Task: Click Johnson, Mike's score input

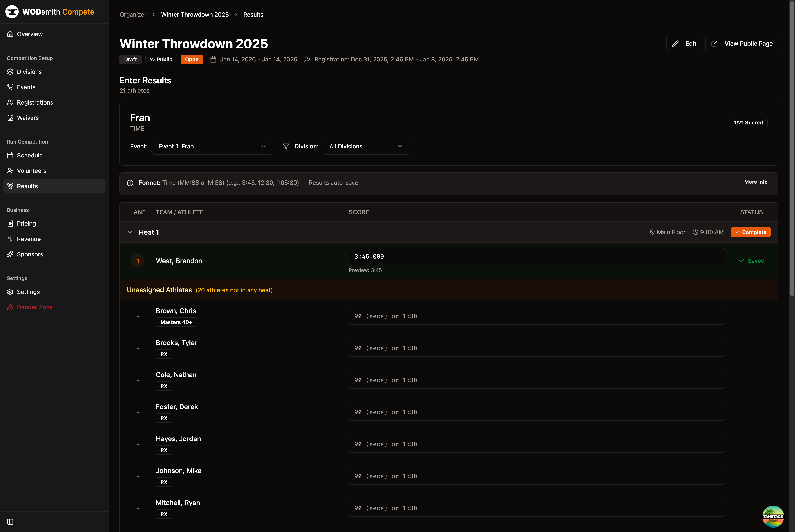Action: point(536,476)
